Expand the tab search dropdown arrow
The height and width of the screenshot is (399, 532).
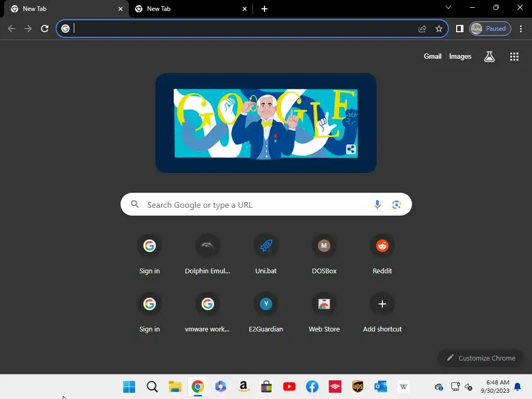pos(448,7)
